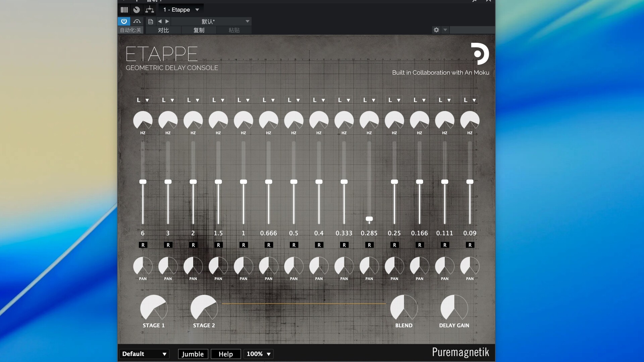
Task: Toggle the plugin power bypass button
Action: coord(124,21)
